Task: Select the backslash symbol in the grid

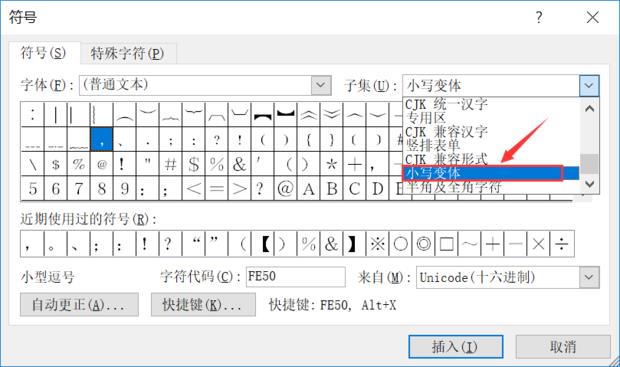Action: click(x=33, y=164)
